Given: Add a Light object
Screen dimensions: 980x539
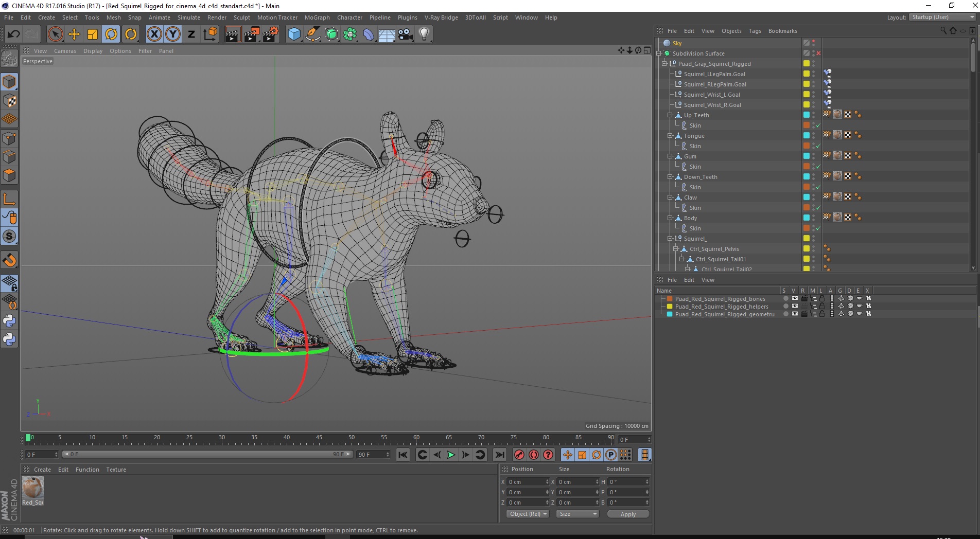Looking at the screenshot, I should pos(424,34).
